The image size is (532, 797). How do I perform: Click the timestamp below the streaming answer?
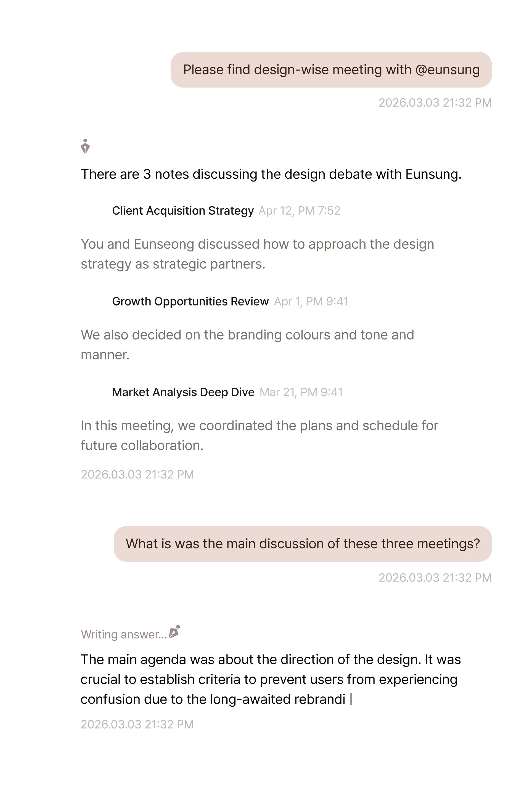[137, 724]
